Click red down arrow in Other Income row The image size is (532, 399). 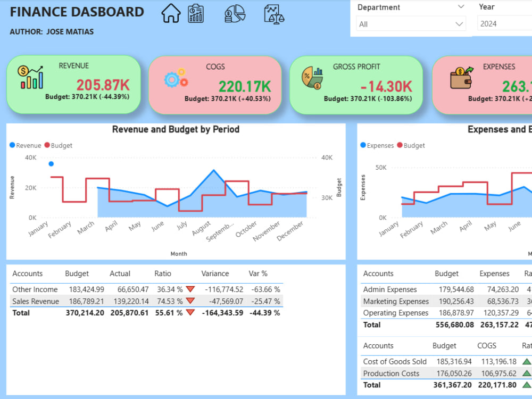190,289
